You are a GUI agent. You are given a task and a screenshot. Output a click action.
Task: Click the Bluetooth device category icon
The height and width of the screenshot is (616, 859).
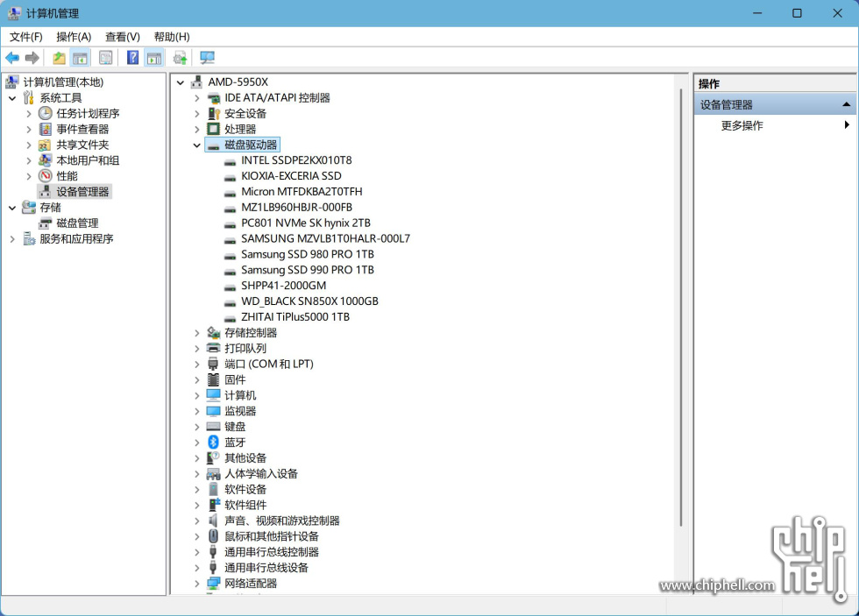point(213,442)
